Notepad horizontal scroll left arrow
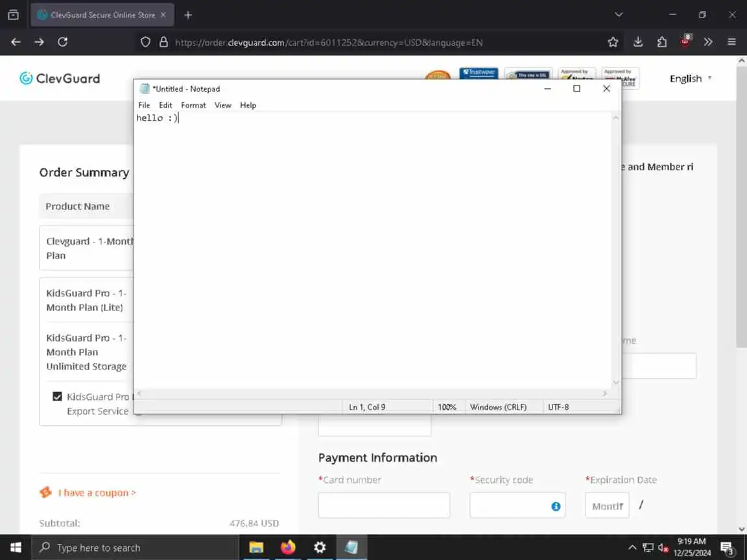Screen dimensions: 747x560 tap(139, 393)
